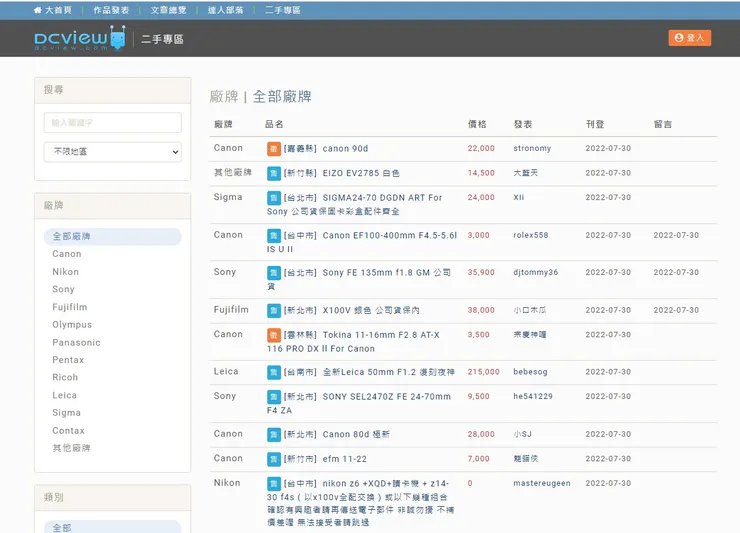The width and height of the screenshot is (740, 533).
Task: Click the sale icon on SONY SEL2470Z row
Action: (274, 397)
